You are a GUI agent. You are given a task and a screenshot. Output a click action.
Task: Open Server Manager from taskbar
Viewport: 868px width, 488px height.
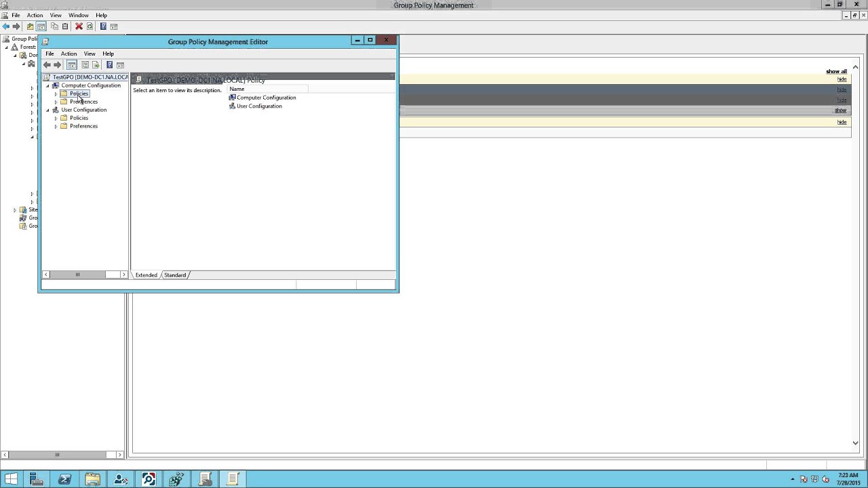[36, 479]
